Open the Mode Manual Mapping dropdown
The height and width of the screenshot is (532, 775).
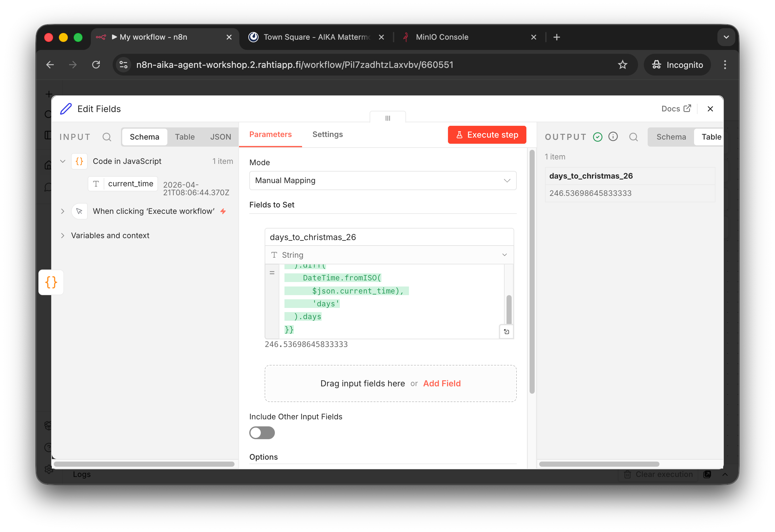(382, 181)
